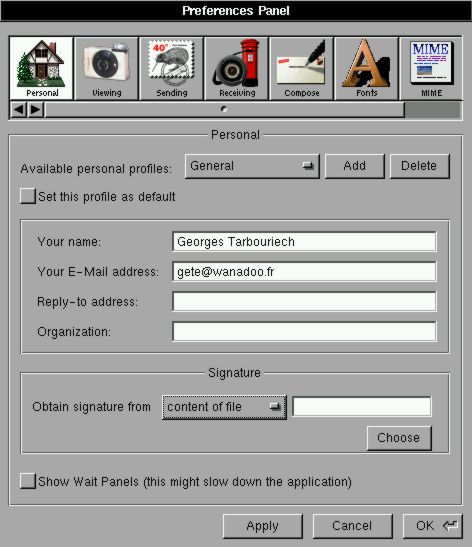
Task: Click Choose to pick signature file
Action: point(399,438)
